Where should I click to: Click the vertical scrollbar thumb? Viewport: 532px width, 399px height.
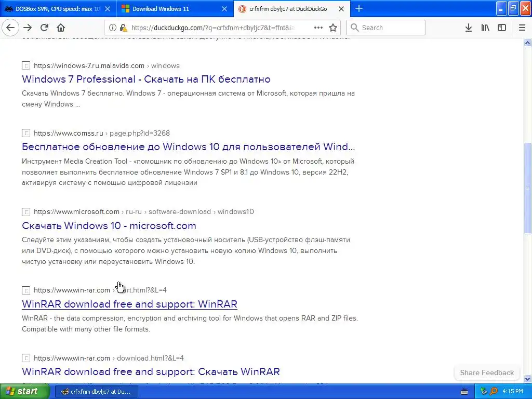coord(527,188)
